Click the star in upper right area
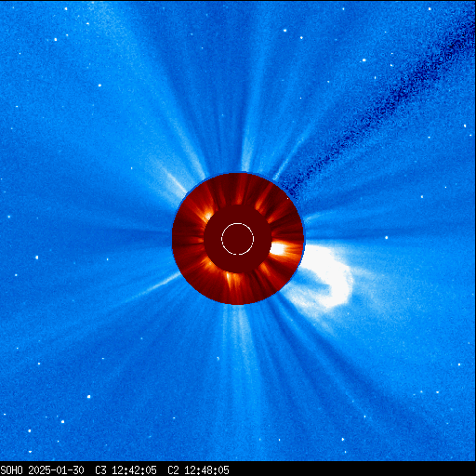This screenshot has height=476, width=476. click(x=364, y=60)
